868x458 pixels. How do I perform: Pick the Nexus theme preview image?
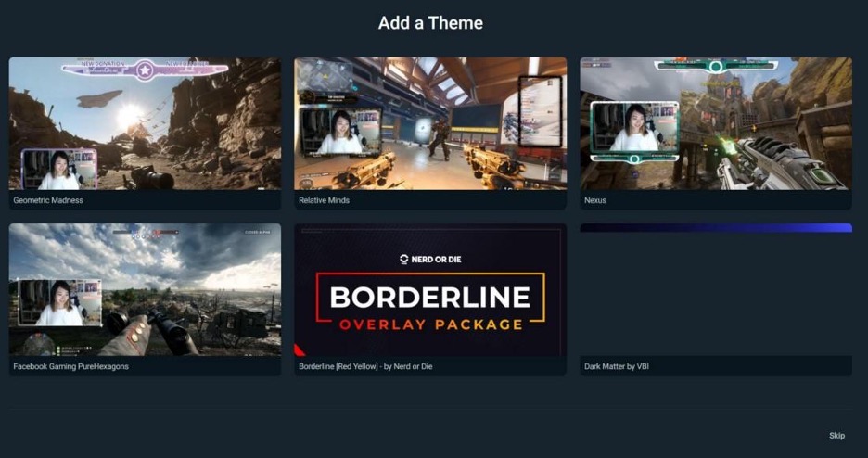(716, 123)
